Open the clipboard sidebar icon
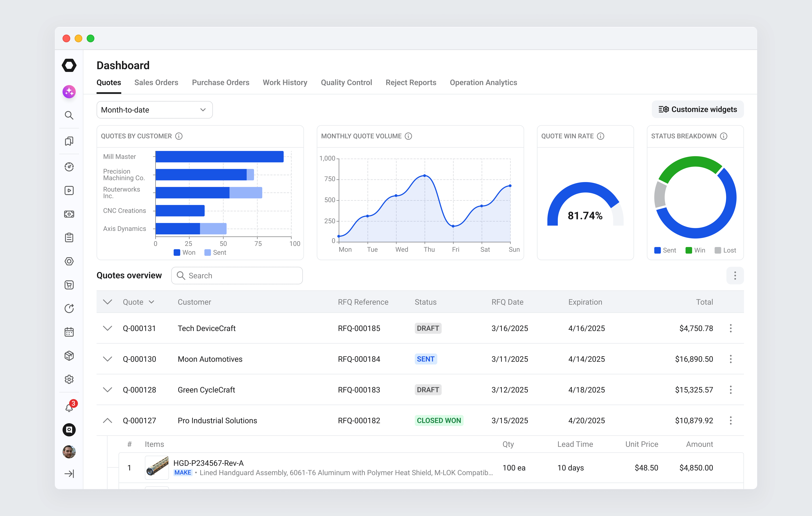812x516 pixels. tap(69, 238)
